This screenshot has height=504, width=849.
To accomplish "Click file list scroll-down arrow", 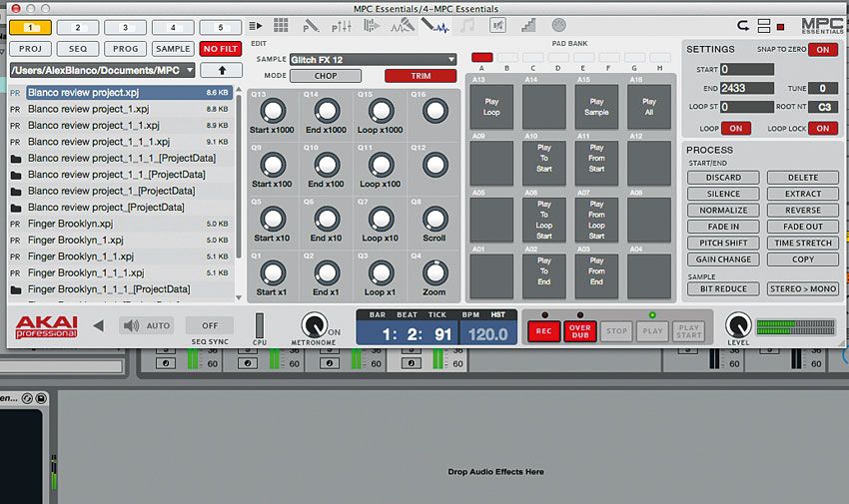I will [x=239, y=298].
